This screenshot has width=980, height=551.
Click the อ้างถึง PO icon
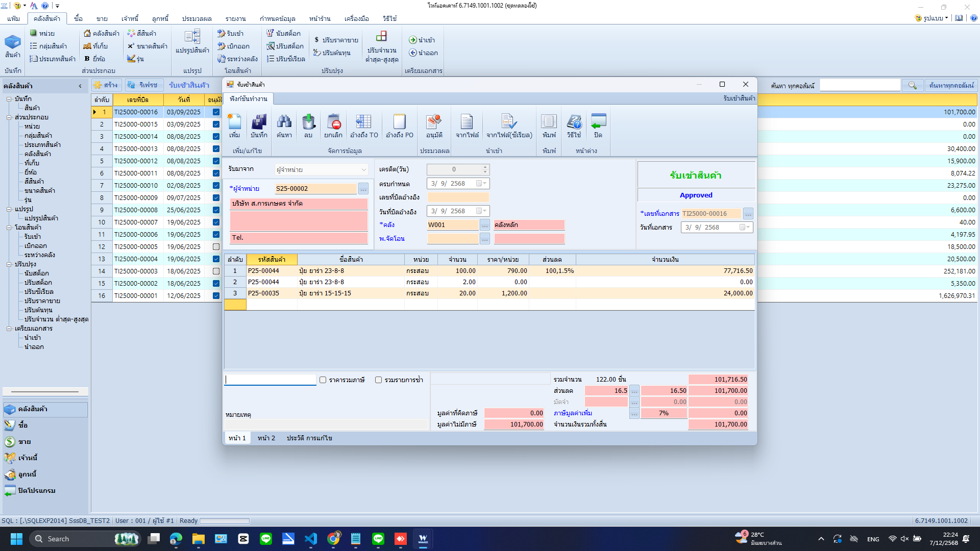coord(399,123)
